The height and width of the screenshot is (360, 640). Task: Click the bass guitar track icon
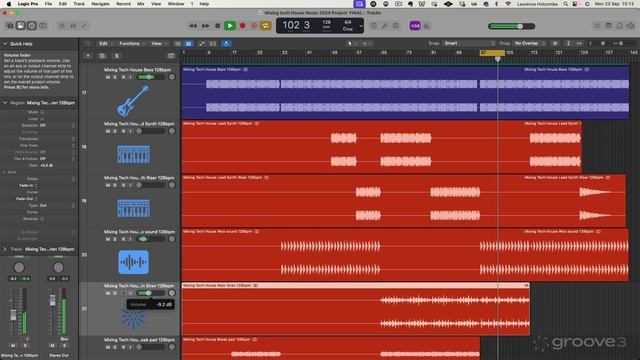click(133, 101)
